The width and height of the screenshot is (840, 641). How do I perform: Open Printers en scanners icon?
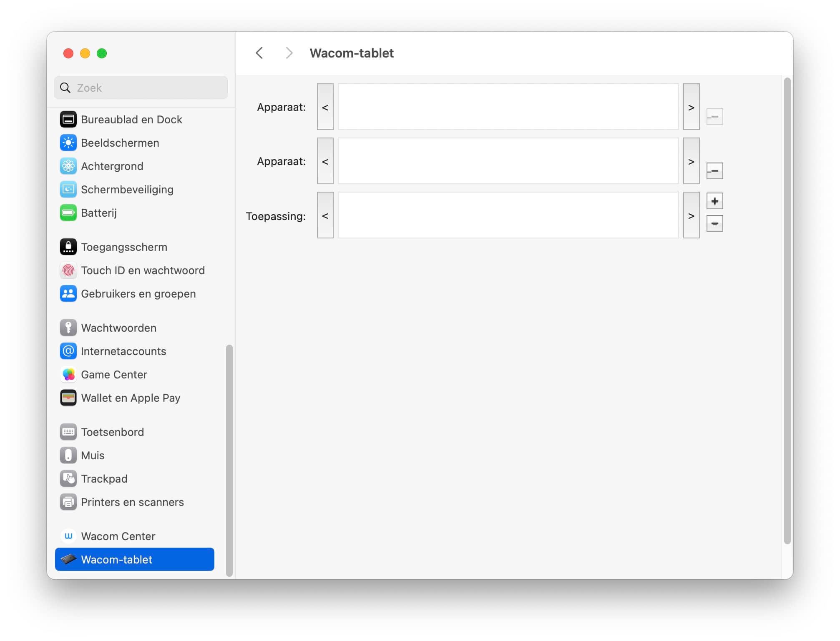tap(68, 502)
